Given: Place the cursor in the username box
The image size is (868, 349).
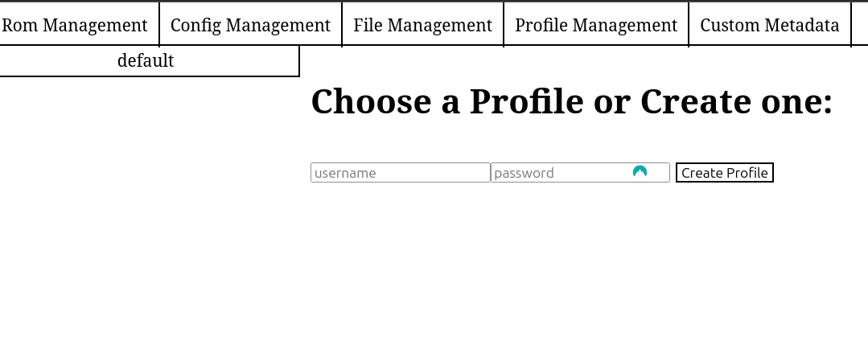Looking at the screenshot, I should (400, 173).
